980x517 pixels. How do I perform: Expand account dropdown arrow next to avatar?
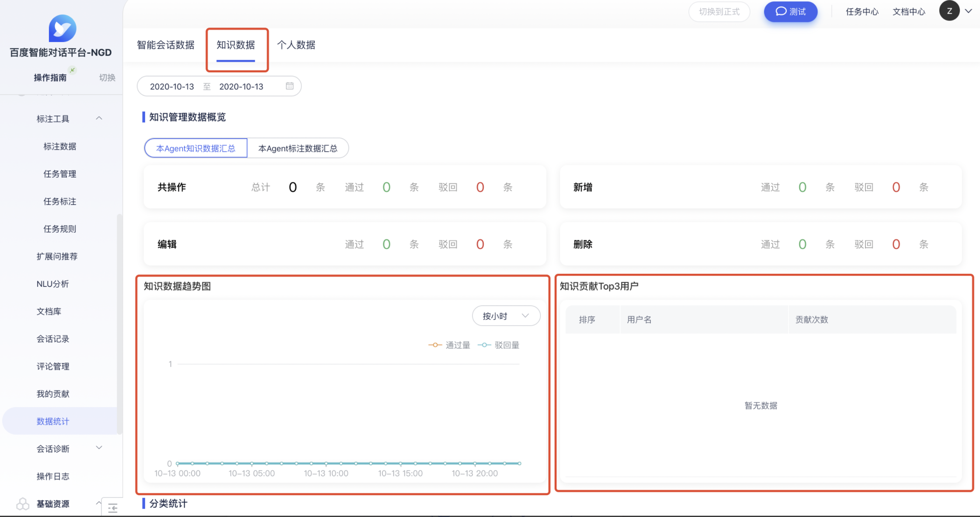click(969, 11)
